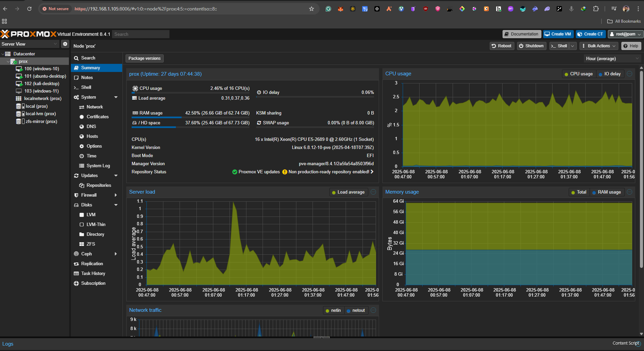Image resolution: width=644 pixels, height=351 pixels.
Task: Click the Certificates icon in sidebar
Action: (x=81, y=117)
